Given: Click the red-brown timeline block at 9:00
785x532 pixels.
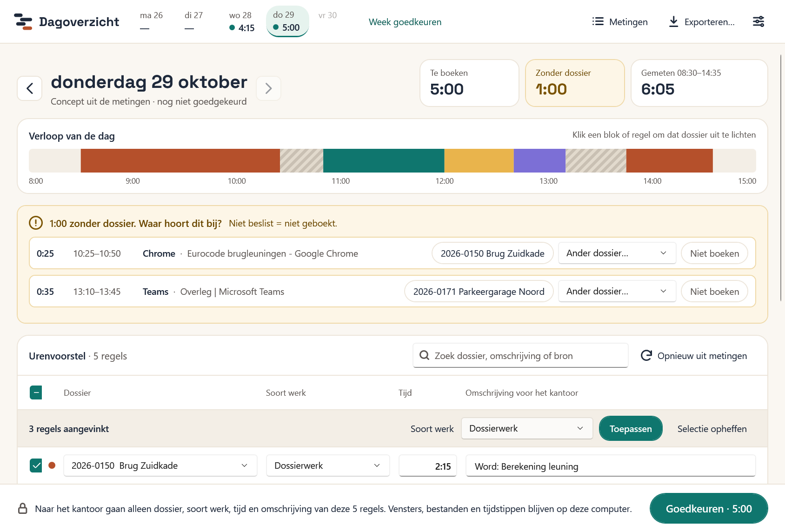Looking at the screenshot, I should pos(180,160).
